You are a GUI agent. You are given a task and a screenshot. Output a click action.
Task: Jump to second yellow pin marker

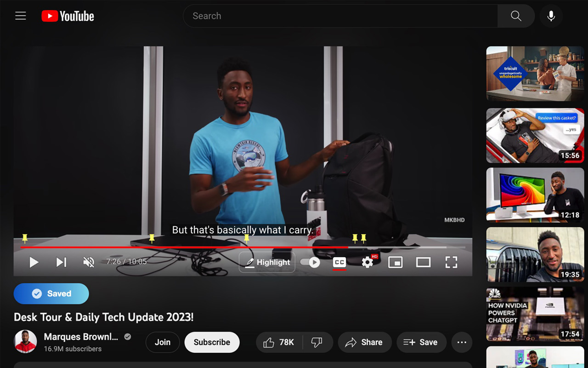click(x=152, y=238)
